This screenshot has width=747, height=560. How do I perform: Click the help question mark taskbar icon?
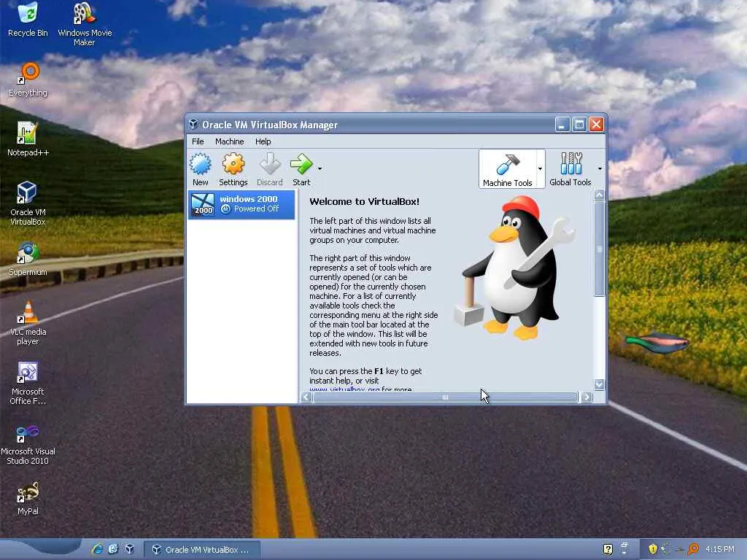coord(608,549)
